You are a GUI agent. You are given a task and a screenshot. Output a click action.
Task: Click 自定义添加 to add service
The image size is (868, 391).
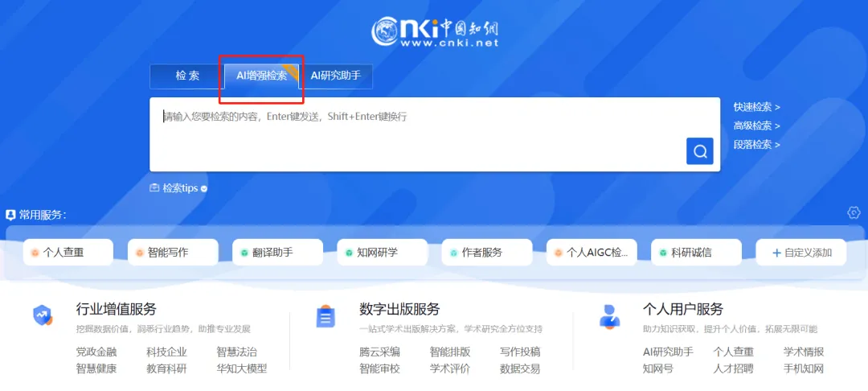pos(801,253)
